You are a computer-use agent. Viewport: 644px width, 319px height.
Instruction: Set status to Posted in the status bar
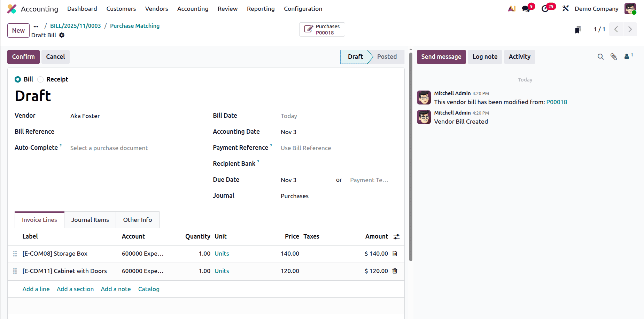pyautogui.click(x=387, y=56)
